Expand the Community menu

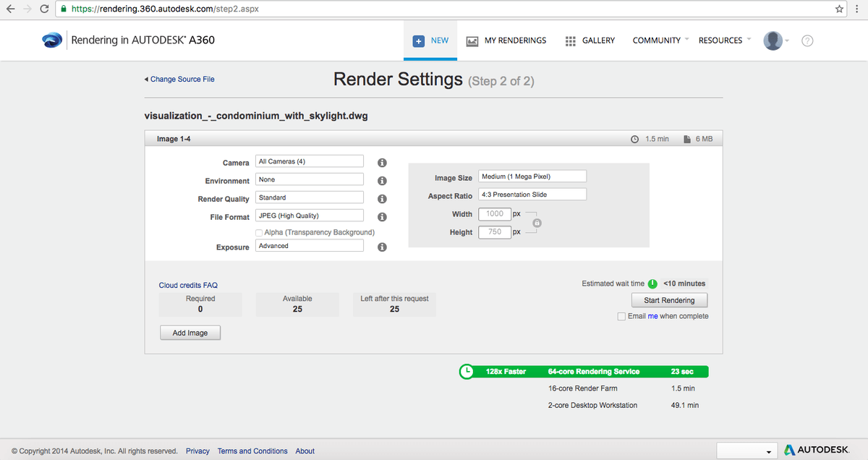(660, 41)
